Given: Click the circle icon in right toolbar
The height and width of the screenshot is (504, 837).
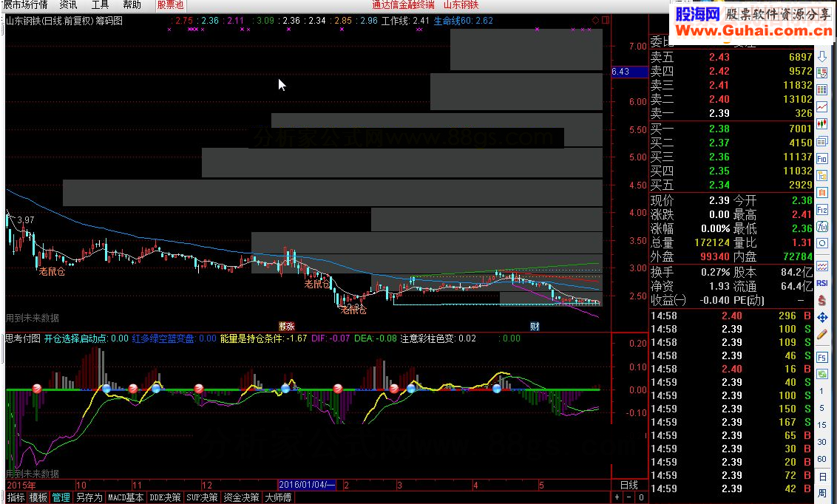Looking at the screenshot, I should click(822, 243).
